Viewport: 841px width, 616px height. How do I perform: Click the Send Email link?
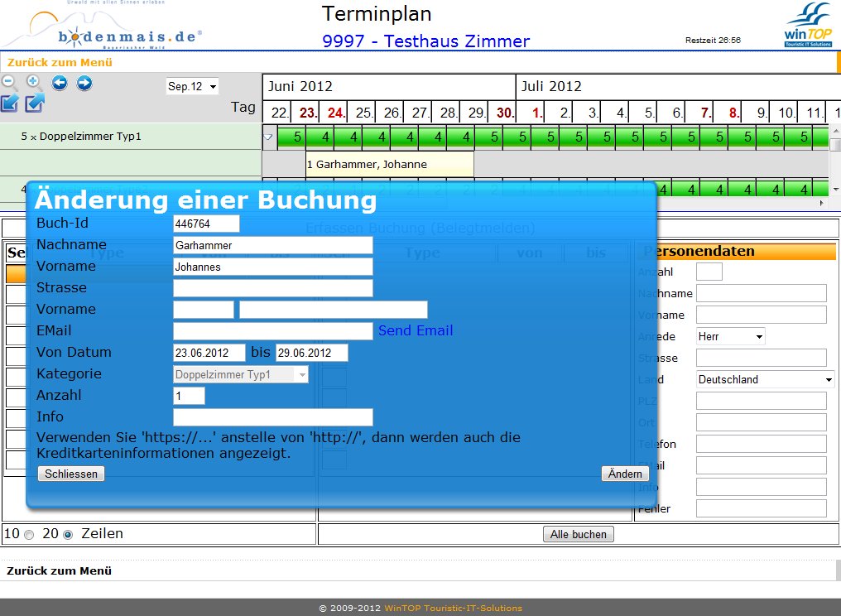[416, 330]
